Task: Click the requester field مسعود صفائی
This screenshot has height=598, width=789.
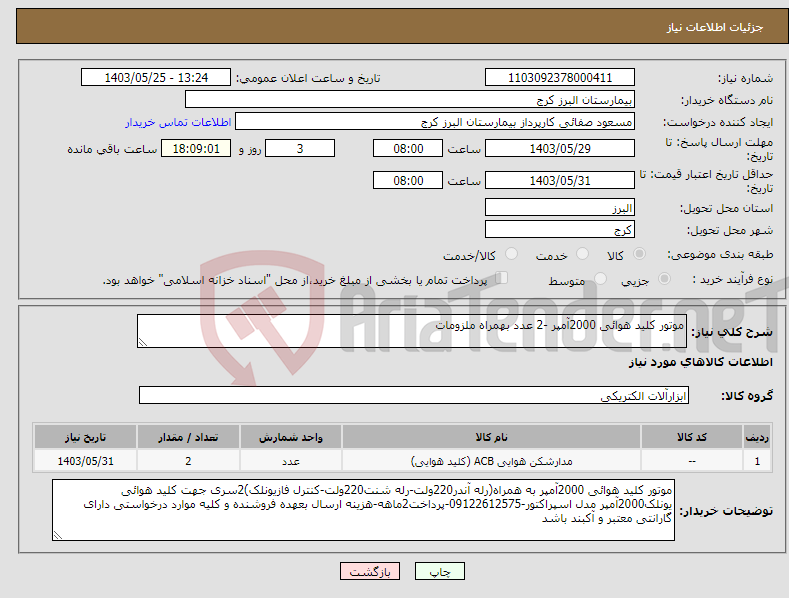Action: 435,122
